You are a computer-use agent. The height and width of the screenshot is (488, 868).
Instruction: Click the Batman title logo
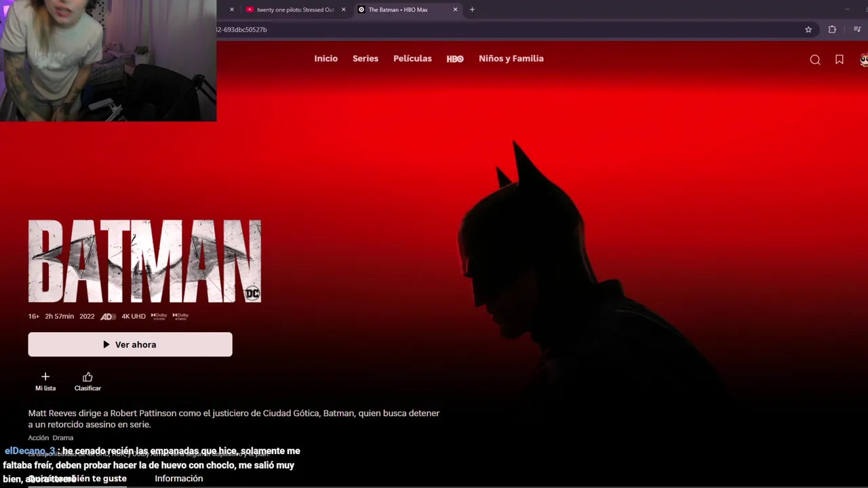pos(144,261)
